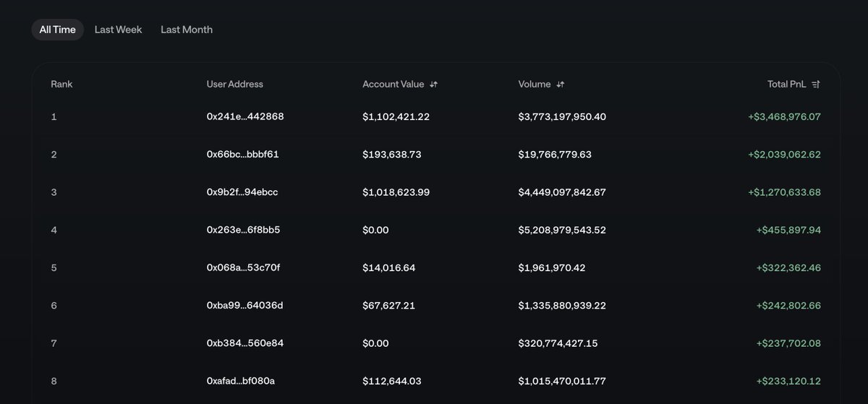The height and width of the screenshot is (404, 868).
Task: Switch to Last Month tab
Action: pyautogui.click(x=187, y=30)
